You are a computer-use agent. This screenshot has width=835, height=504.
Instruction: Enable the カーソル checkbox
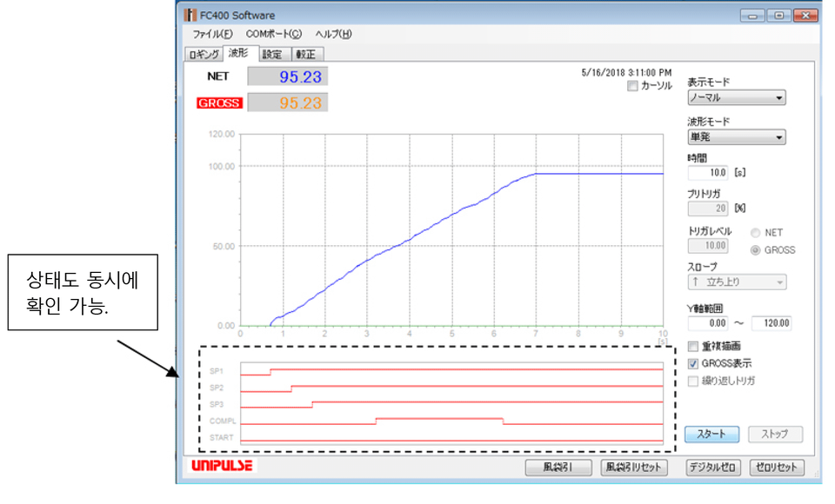tap(632, 86)
